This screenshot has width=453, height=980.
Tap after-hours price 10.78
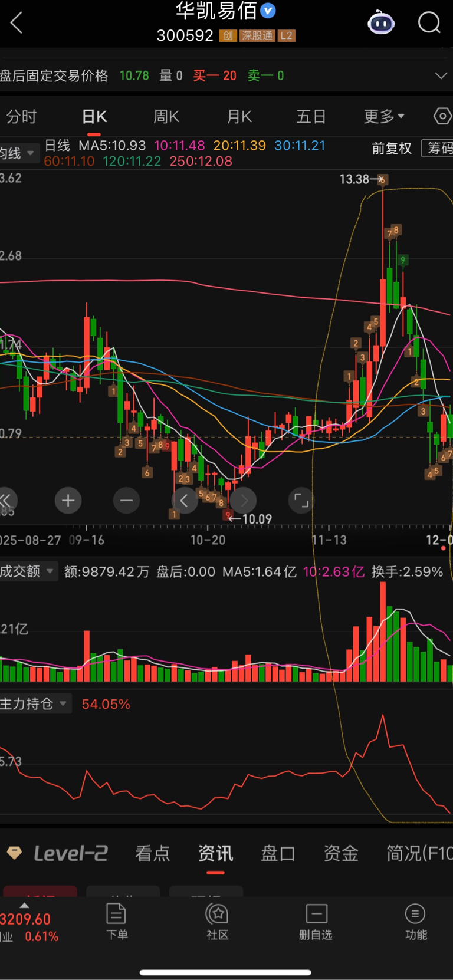click(134, 75)
